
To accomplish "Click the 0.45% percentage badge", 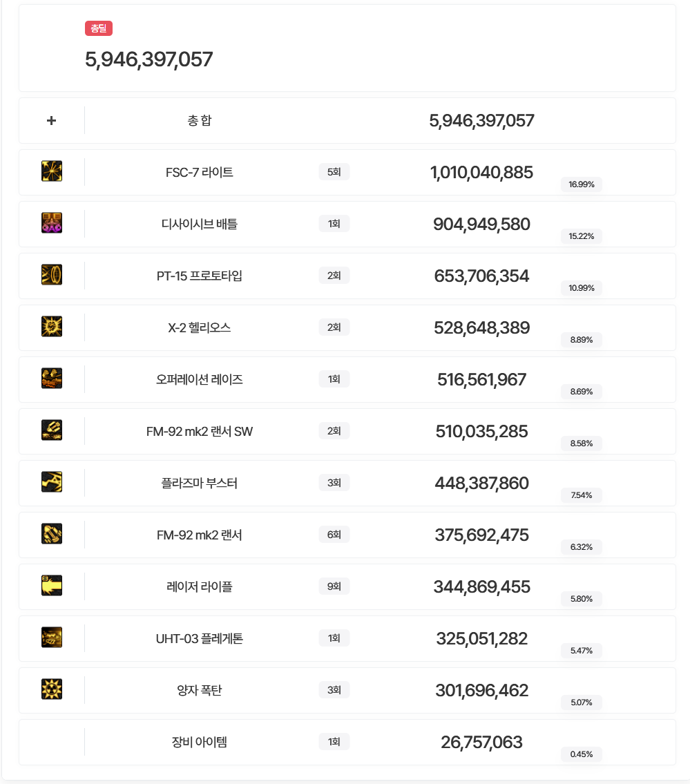I will click(x=581, y=754).
